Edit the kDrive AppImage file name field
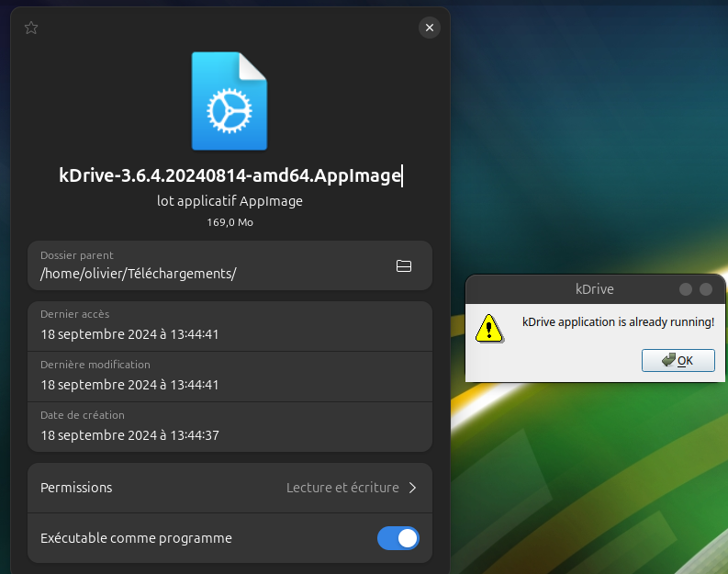728x574 pixels. click(230, 175)
